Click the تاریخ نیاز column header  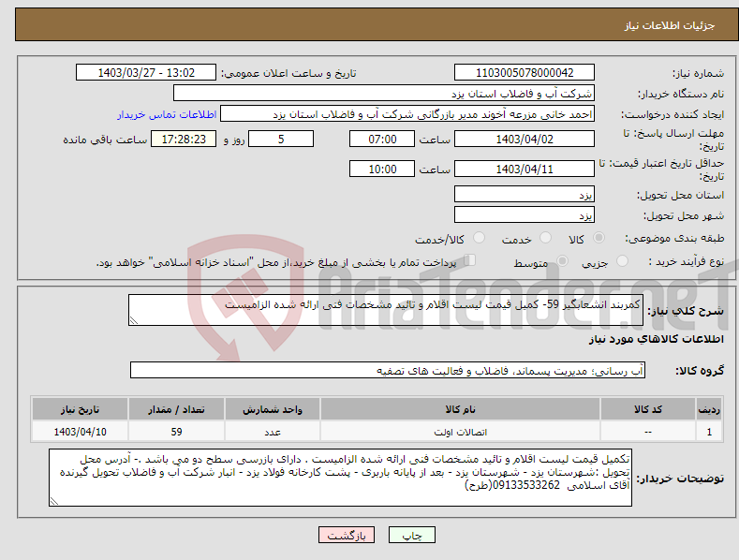coord(81,409)
